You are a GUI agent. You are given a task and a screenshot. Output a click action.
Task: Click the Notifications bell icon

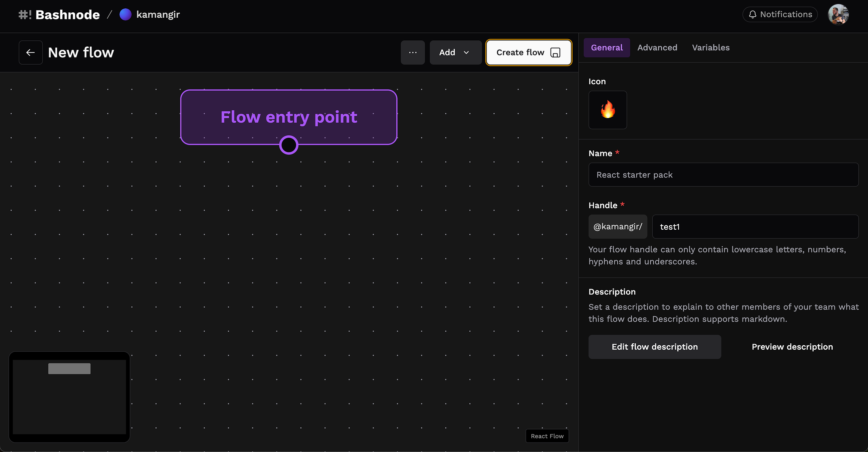tap(752, 14)
